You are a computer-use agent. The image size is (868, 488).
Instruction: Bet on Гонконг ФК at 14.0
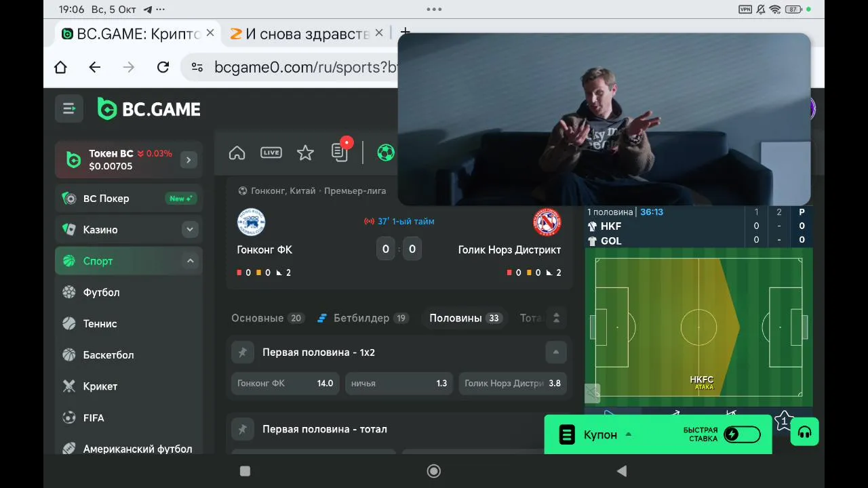(285, 383)
